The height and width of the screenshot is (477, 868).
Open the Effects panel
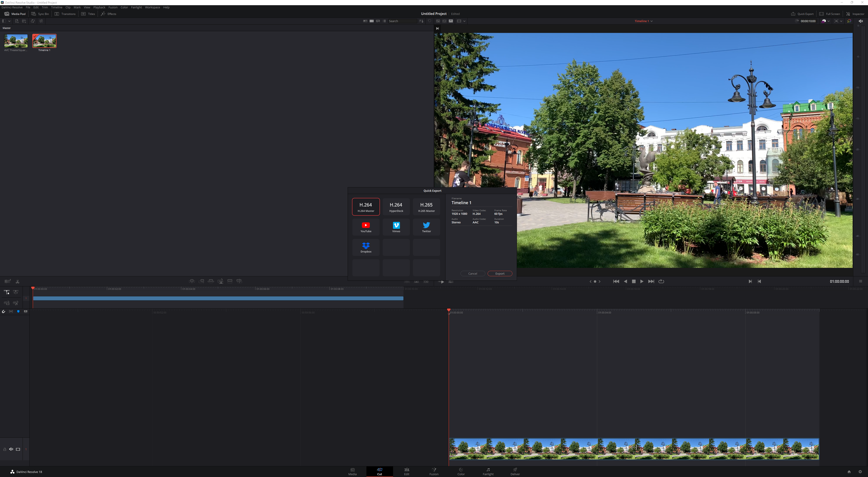pos(108,14)
